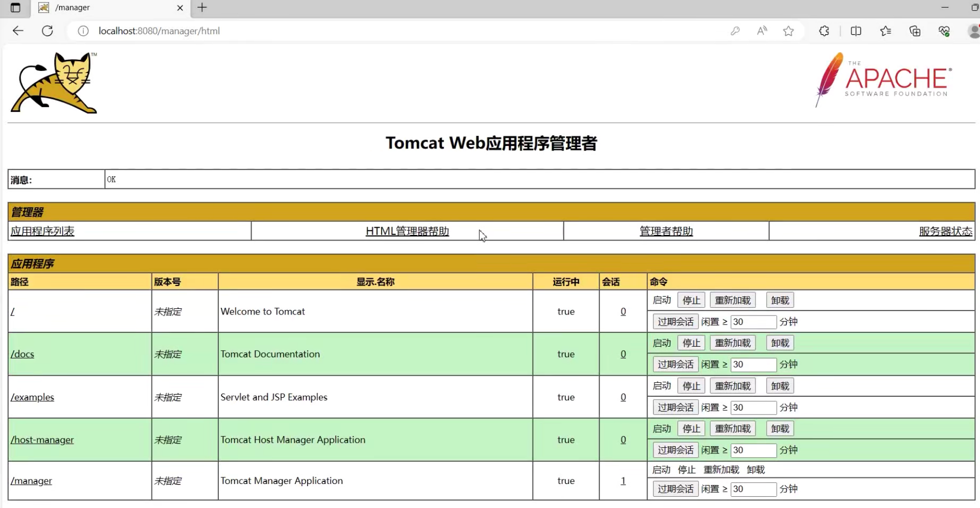Open the /host-manager application link

(x=42, y=440)
